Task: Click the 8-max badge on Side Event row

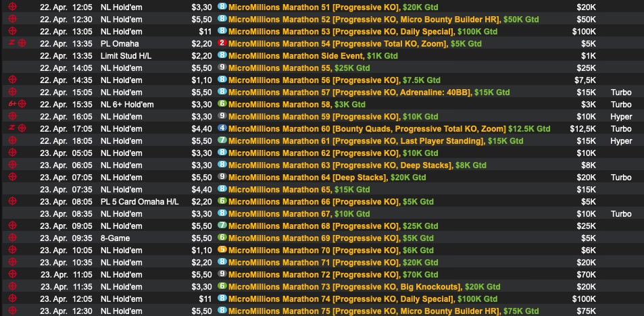Action: pos(222,55)
